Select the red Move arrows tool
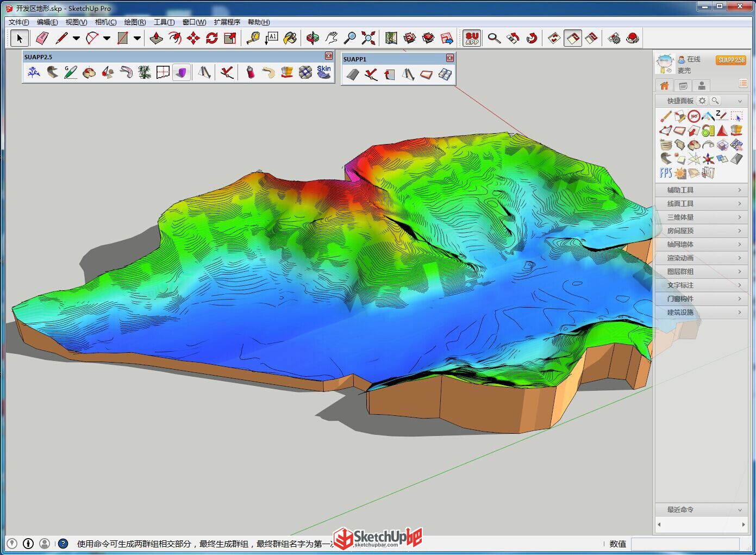The height and width of the screenshot is (555, 756). (x=193, y=38)
